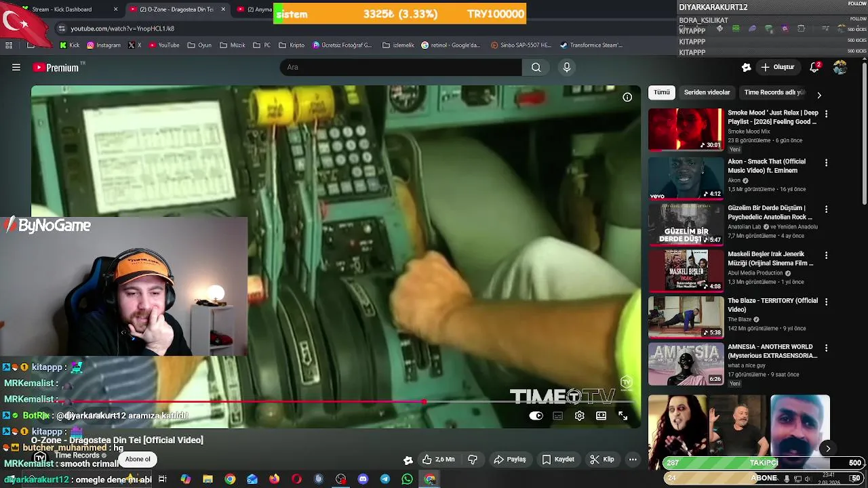Open options for Güzelim Bir Derde Düştüm video

click(826, 209)
